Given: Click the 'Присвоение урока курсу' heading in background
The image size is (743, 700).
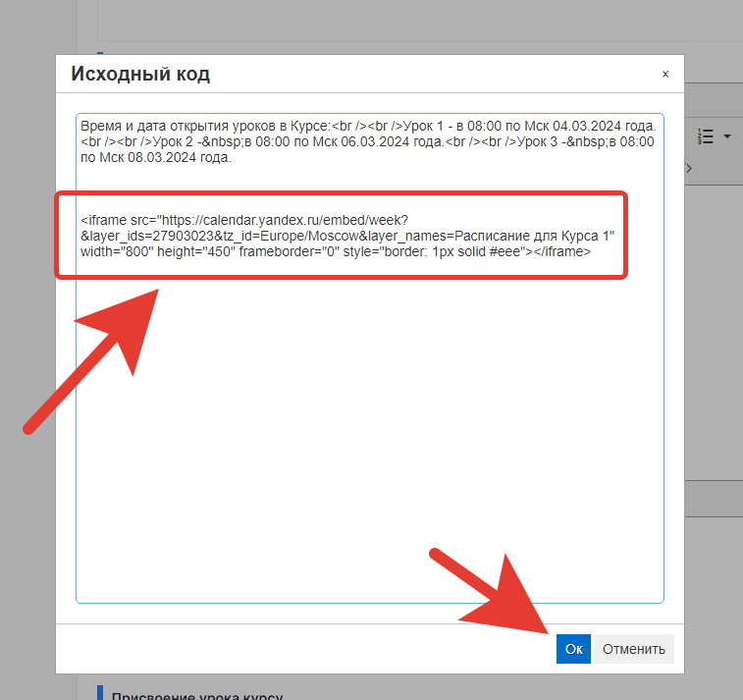Looking at the screenshot, I should [197, 696].
